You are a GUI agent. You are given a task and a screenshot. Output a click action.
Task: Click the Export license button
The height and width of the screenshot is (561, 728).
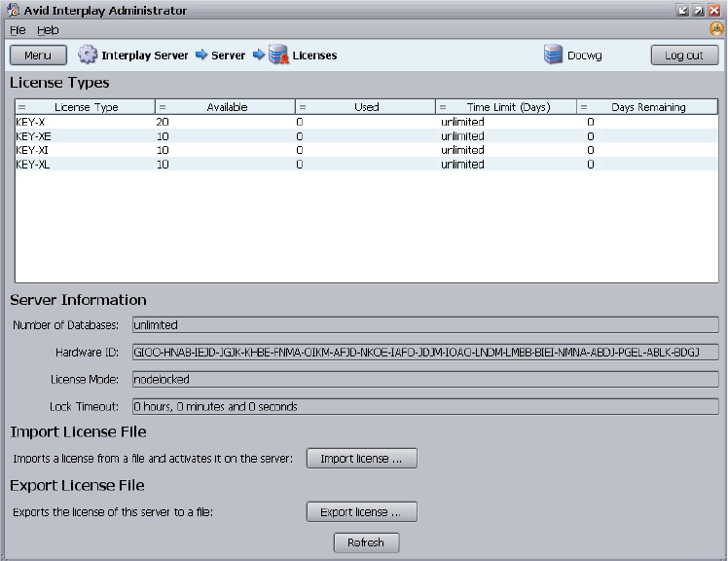tap(362, 511)
